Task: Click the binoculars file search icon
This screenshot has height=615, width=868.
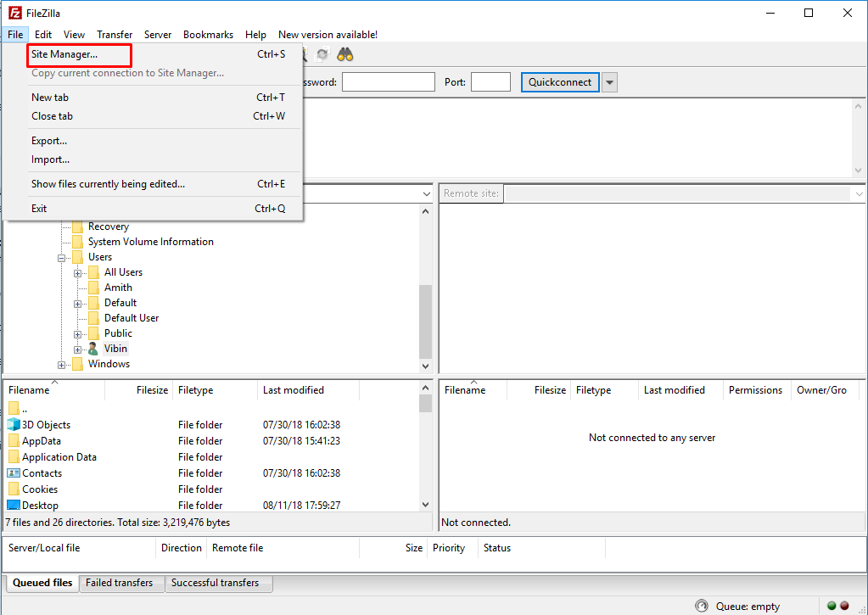Action: [x=345, y=54]
